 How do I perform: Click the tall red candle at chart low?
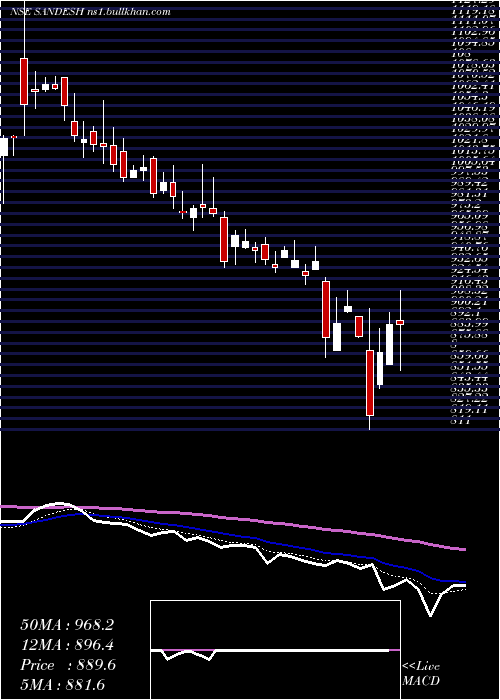370,383
